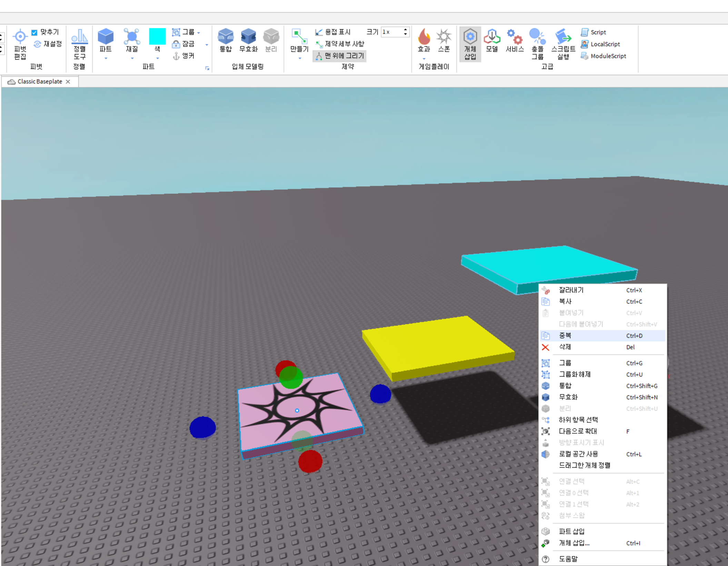Screen dimensions: 728x566
Task: Toggle Draw On Top (맨 위에 그리기)
Action: pyautogui.click(x=340, y=56)
